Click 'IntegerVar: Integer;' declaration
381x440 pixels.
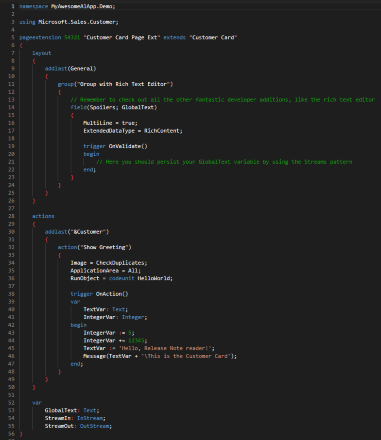pos(115,317)
